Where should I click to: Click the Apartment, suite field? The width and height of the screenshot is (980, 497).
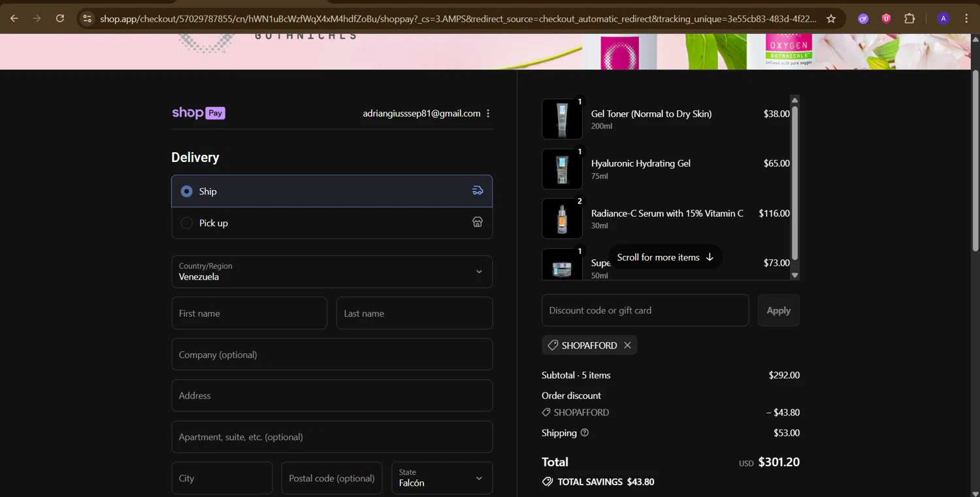(x=332, y=436)
